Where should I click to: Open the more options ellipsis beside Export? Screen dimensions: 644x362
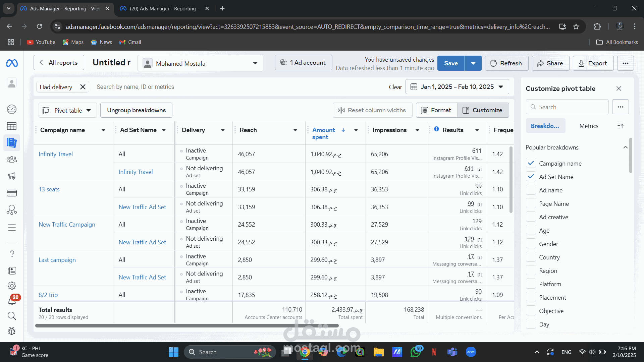coord(625,63)
